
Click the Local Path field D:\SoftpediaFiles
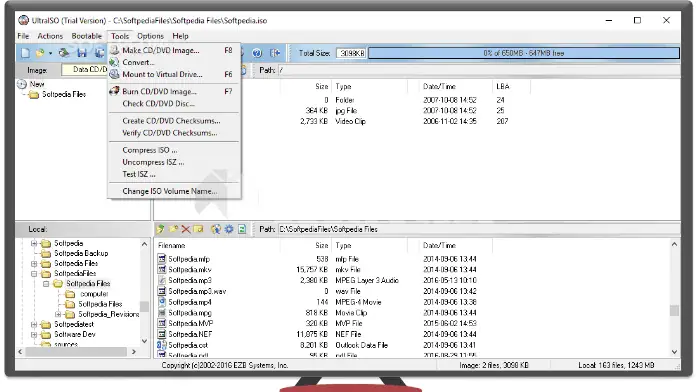[479, 229]
